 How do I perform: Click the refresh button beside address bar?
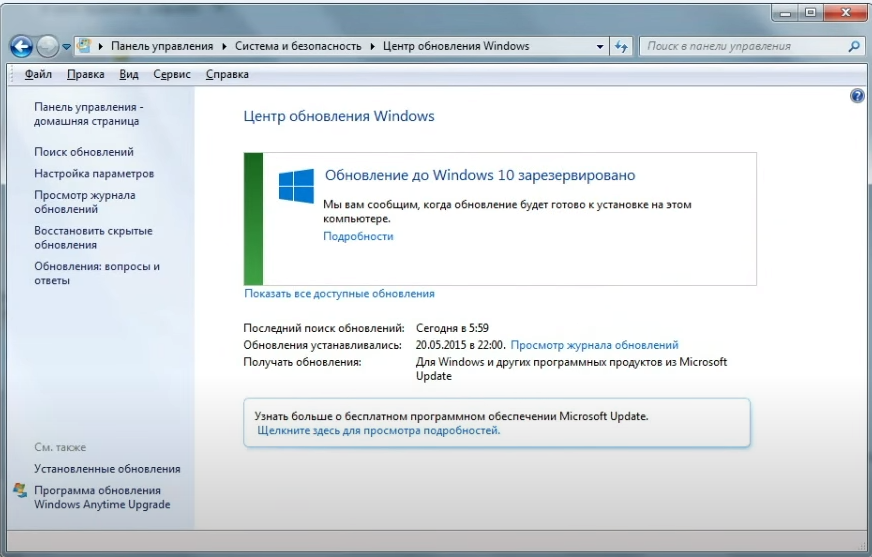(621, 46)
